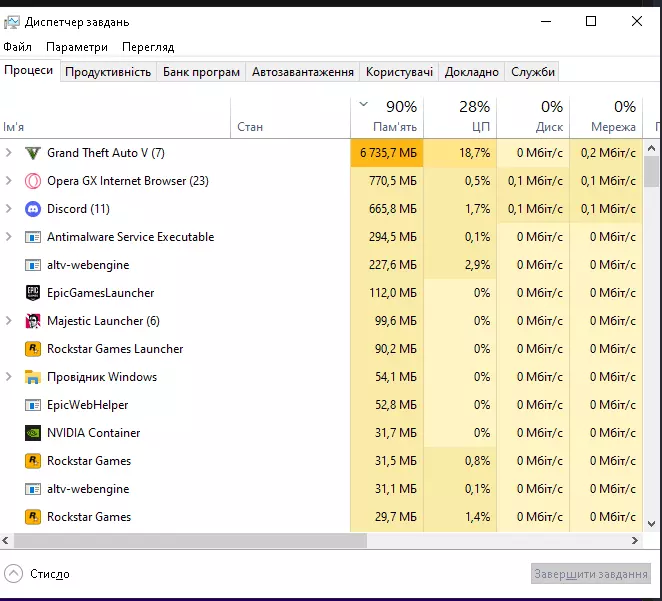Click the Discord process icon
Screen dimensions: 662x601
tap(33, 209)
